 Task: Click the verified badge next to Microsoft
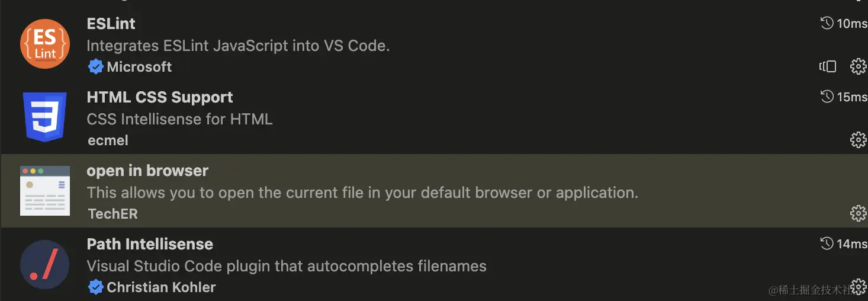pos(95,67)
